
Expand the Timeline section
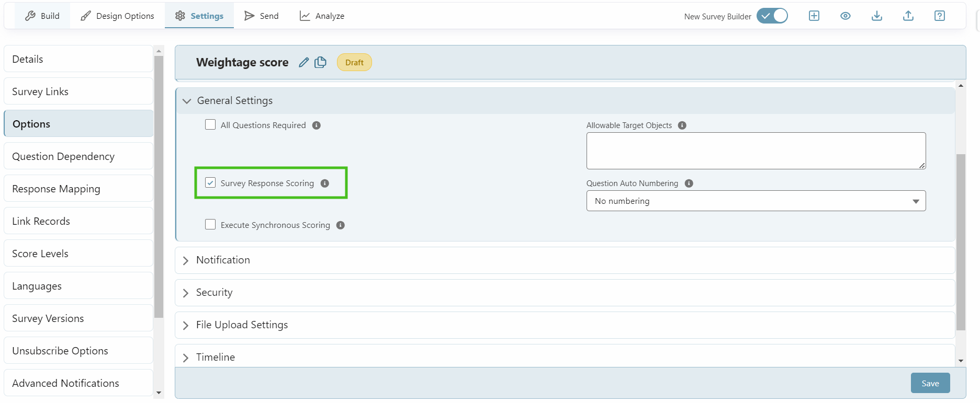coord(565,356)
